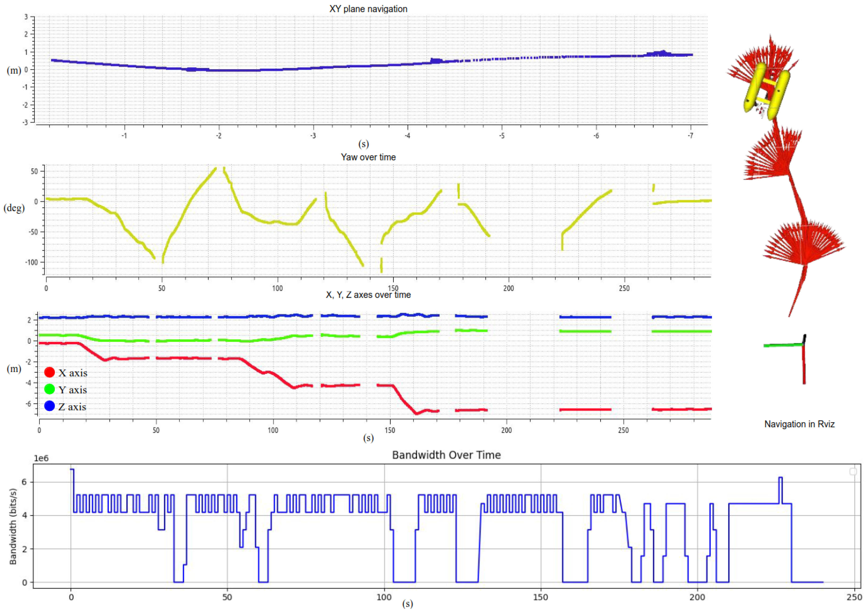This screenshot has width=868, height=616.
Task: Click the green Y axis legend dot
Action: (50, 389)
